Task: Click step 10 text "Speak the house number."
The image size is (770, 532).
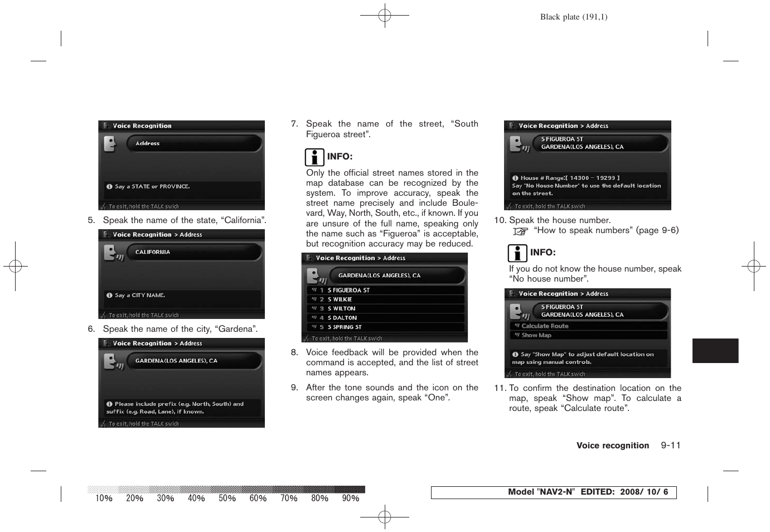Action: pyautogui.click(x=560, y=220)
